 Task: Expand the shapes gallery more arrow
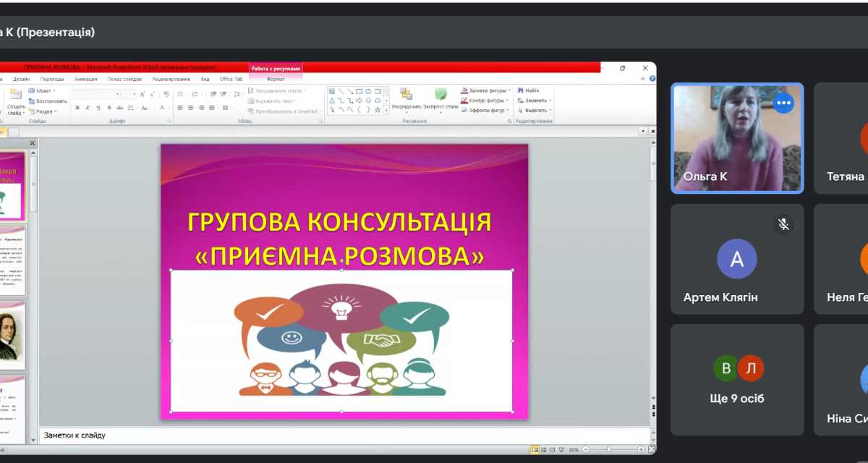tap(386, 110)
